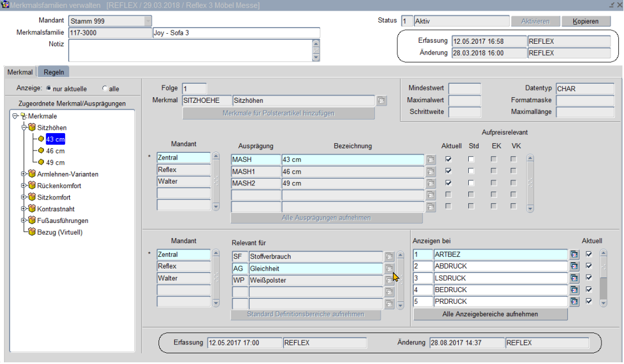This screenshot has width=624, height=364.
Task: Toggle Std checkbox for MASH1 46 cm
Action: pyautogui.click(x=471, y=171)
